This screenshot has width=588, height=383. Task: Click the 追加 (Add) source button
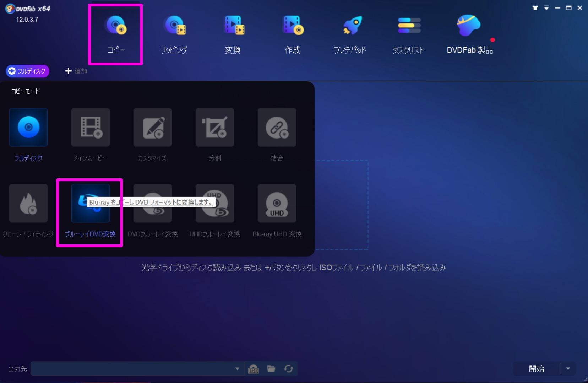(x=76, y=71)
